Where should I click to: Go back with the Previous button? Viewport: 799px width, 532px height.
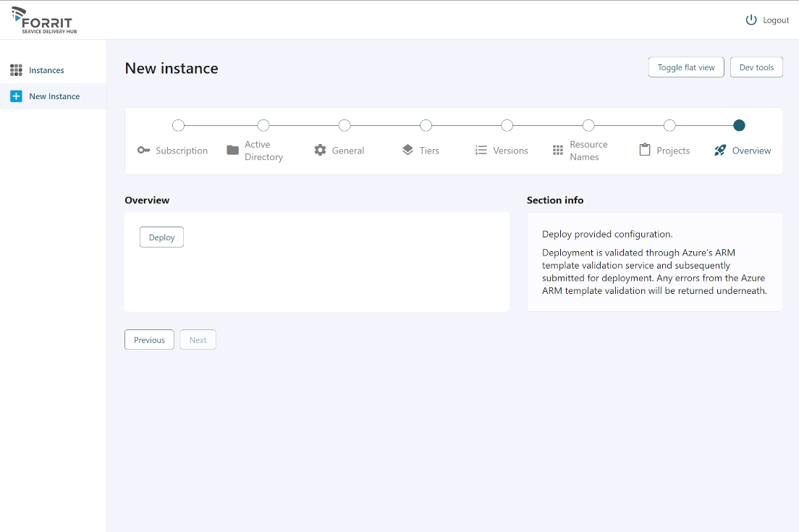click(x=149, y=340)
